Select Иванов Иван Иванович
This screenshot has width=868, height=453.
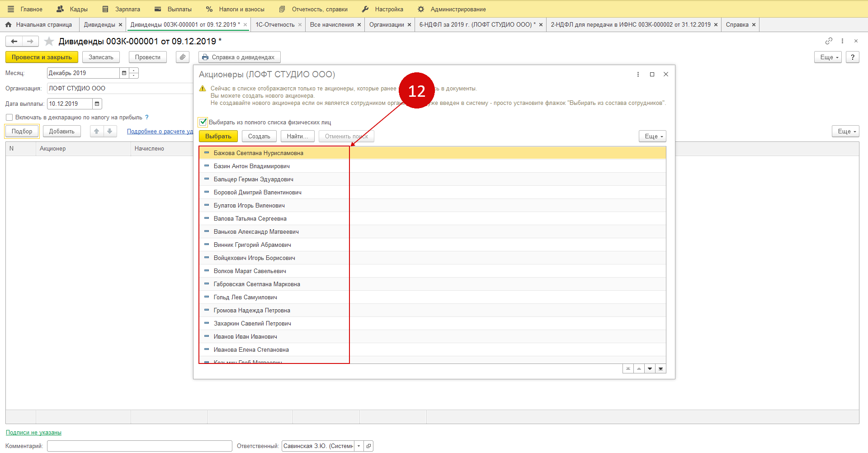pos(432,336)
